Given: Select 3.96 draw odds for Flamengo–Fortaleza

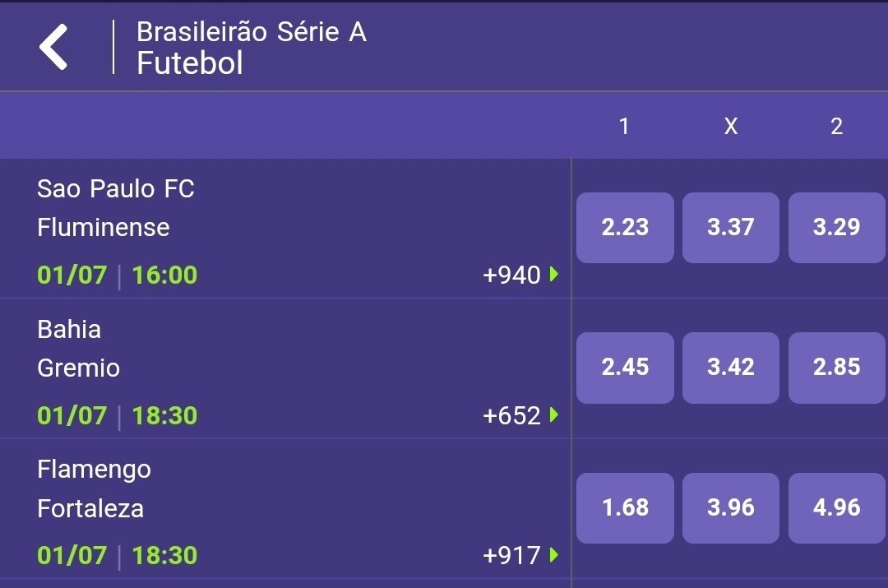Looking at the screenshot, I should point(730,508).
